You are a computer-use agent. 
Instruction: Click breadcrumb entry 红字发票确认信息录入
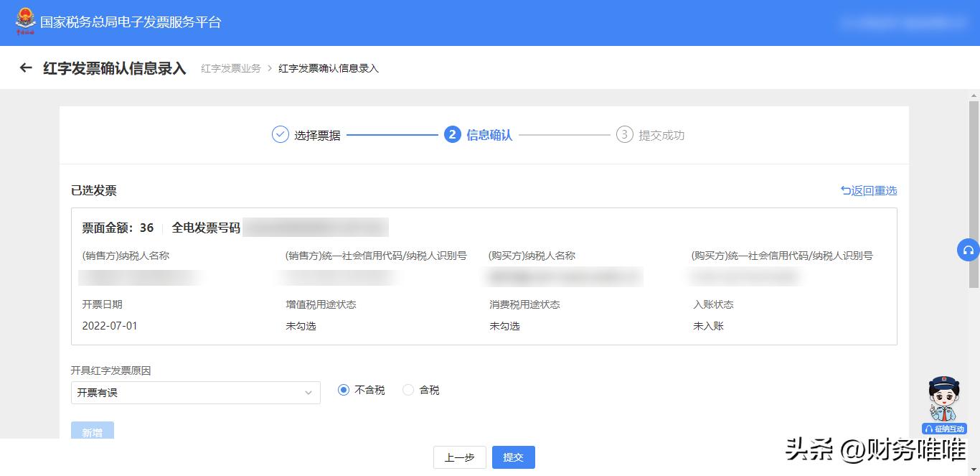coord(329,67)
